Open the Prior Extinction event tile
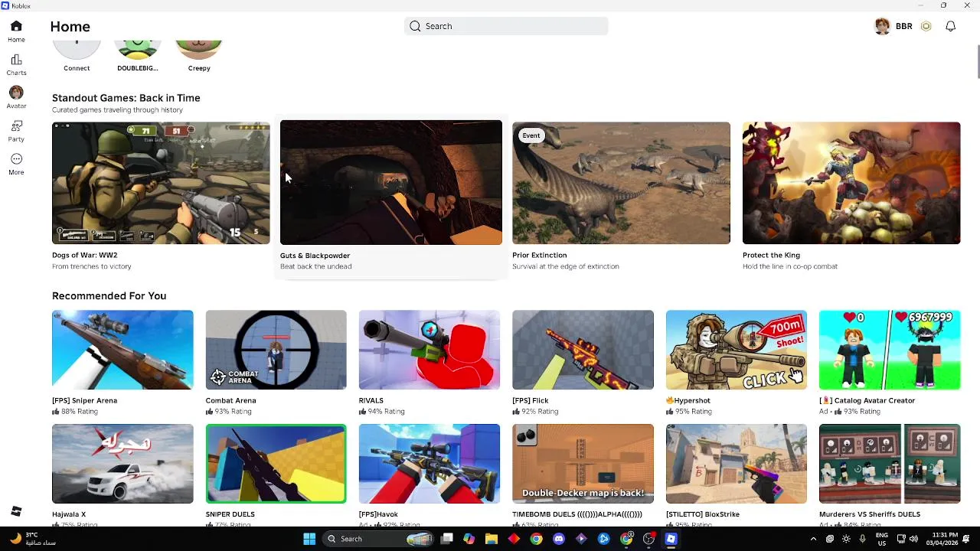The width and height of the screenshot is (980, 551). pyautogui.click(x=621, y=183)
